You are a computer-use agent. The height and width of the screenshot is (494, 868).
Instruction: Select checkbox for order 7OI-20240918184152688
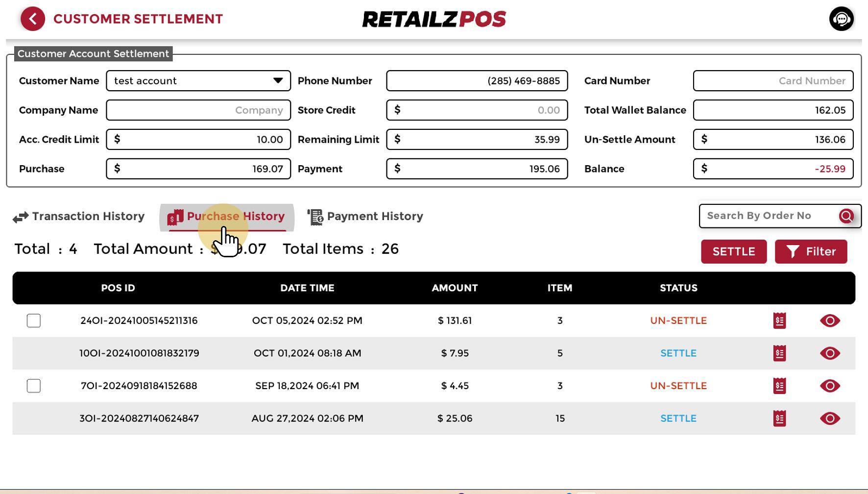(x=34, y=386)
